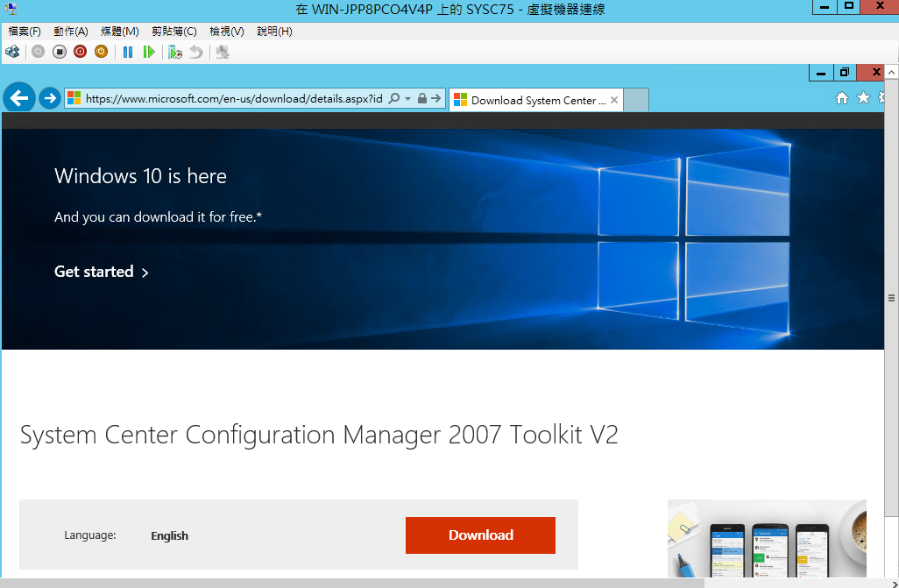Click the Windows 10 is here banner heading

(x=140, y=176)
